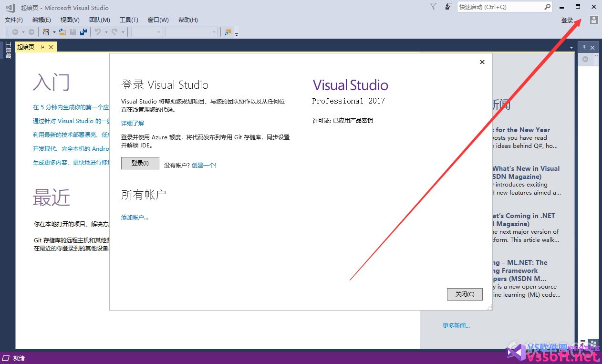
Task: Click 登录 text at top right
Action: pyautogui.click(x=567, y=20)
